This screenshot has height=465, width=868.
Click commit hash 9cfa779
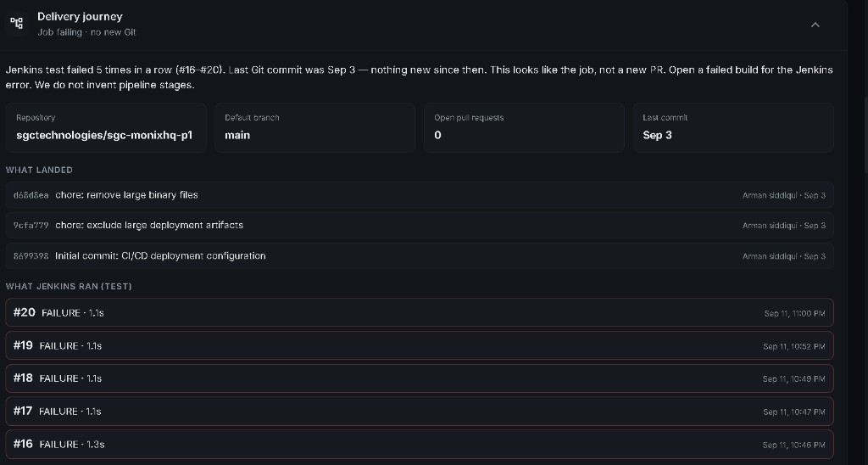(31, 226)
